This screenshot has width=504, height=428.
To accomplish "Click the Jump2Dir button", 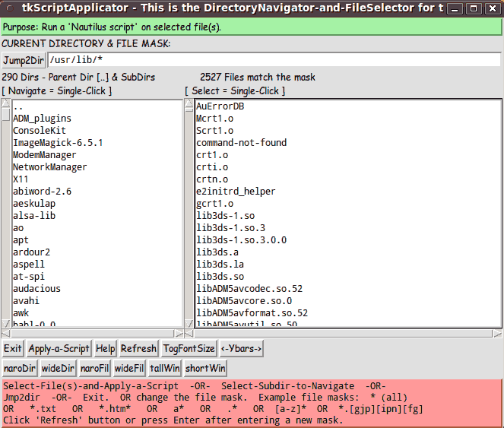I will (x=24, y=61).
